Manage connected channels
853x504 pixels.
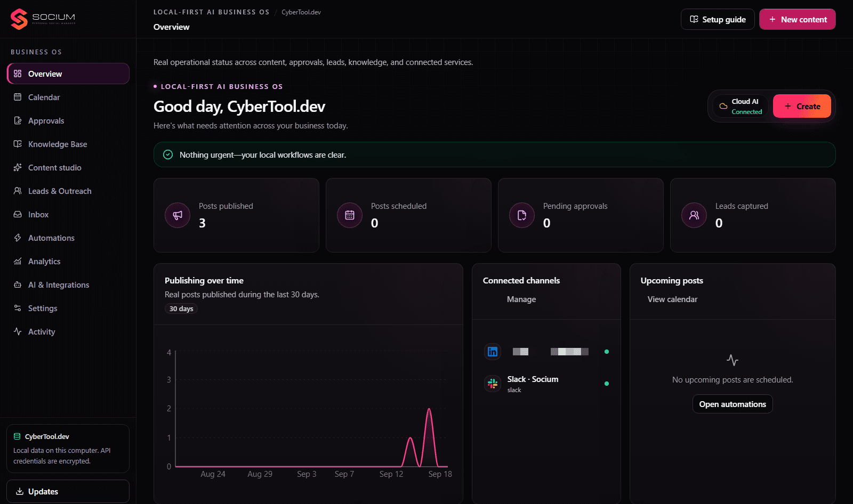pyautogui.click(x=521, y=299)
